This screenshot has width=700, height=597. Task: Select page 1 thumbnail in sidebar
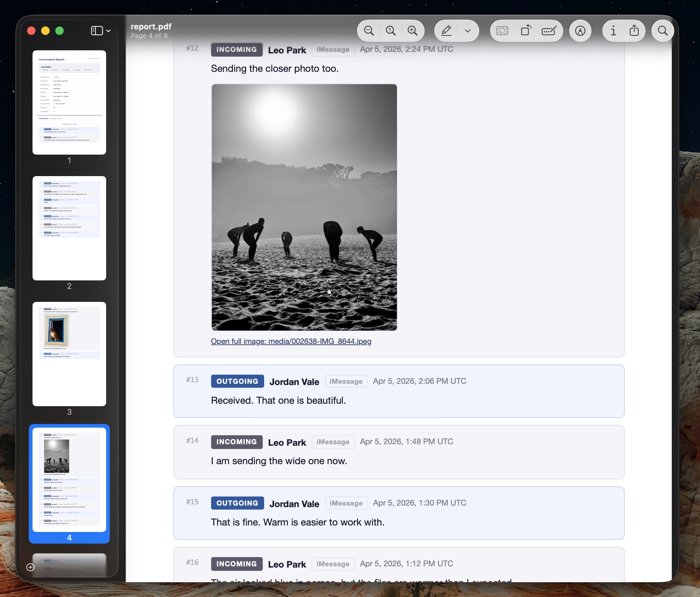click(69, 102)
